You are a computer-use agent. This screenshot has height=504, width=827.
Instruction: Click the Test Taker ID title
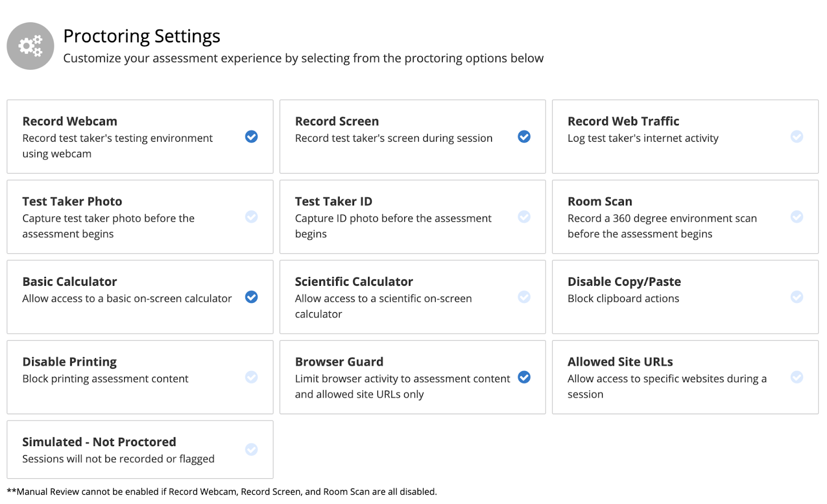tap(333, 202)
